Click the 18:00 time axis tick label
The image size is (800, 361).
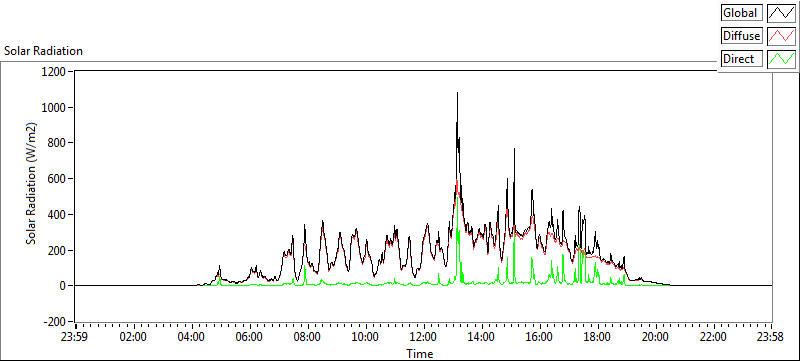597,337
